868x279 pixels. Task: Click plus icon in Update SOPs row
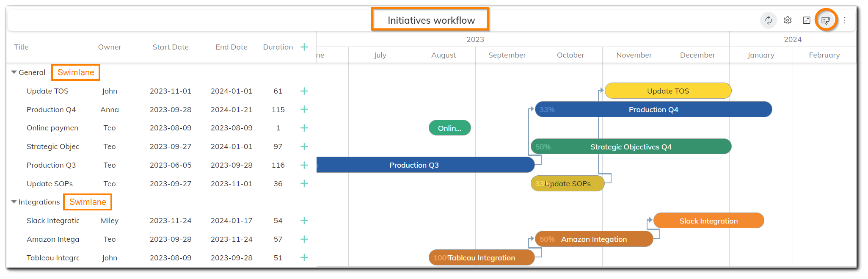[x=304, y=183]
